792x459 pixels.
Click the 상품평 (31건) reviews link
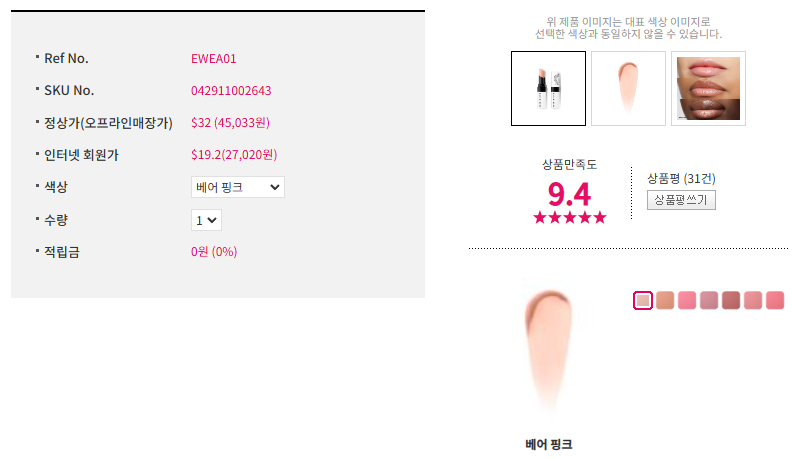[x=681, y=178]
